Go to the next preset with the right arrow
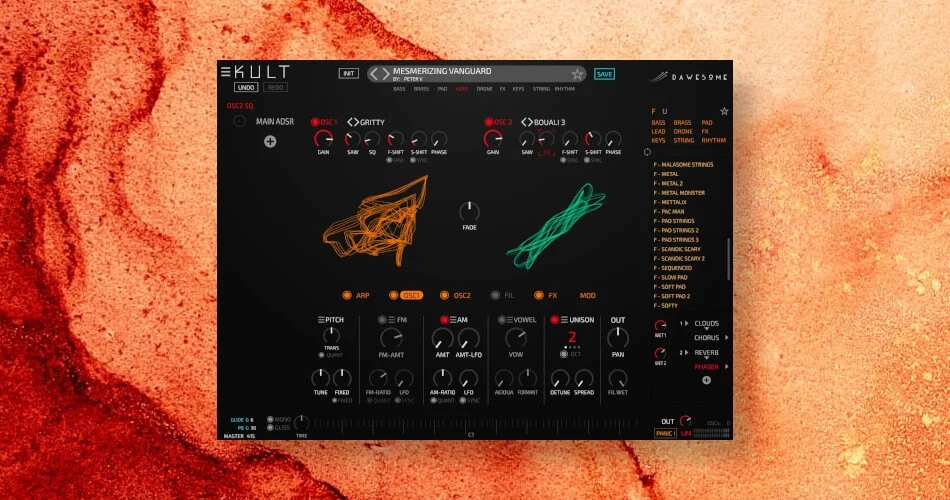 [x=386, y=74]
